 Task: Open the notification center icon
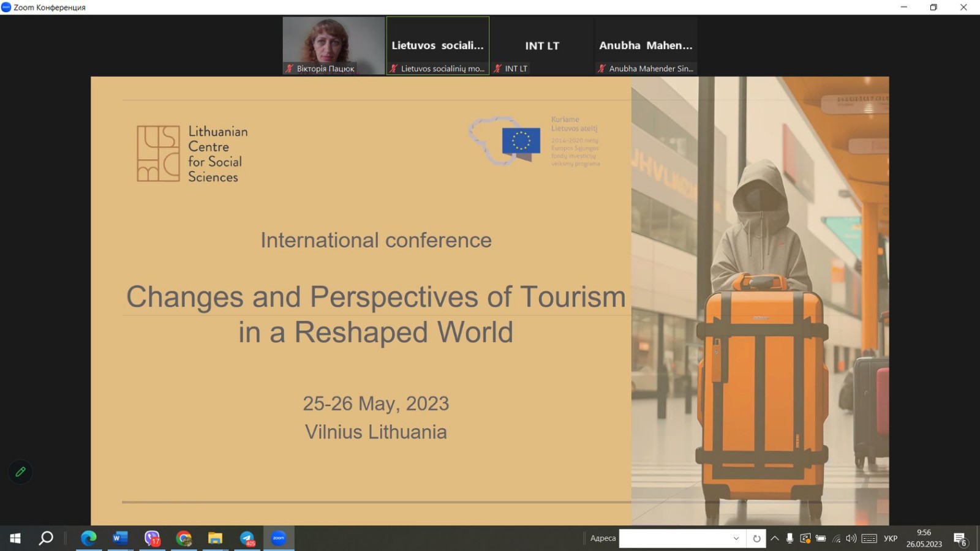960,539
